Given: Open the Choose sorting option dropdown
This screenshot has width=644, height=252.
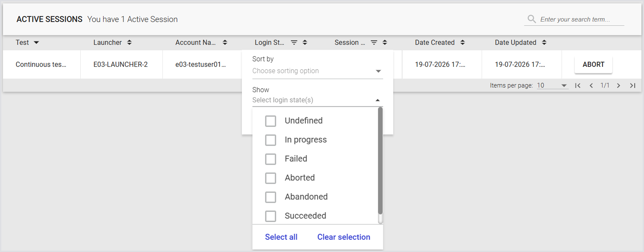Looking at the screenshot, I should [x=318, y=71].
